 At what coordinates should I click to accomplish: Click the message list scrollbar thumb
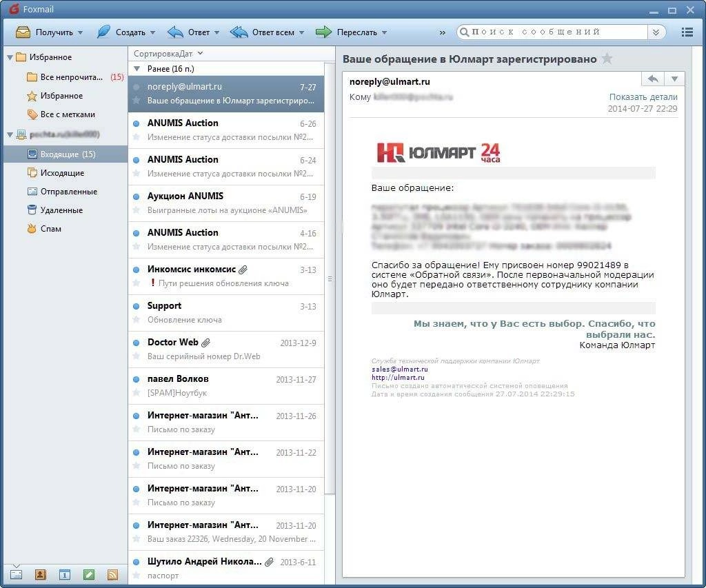(330, 278)
